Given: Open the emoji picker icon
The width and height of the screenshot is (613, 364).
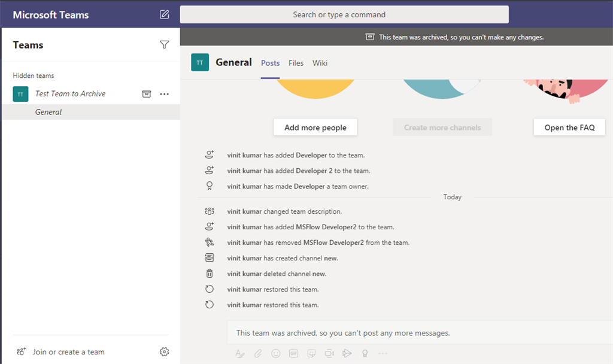Looking at the screenshot, I should pos(276,353).
